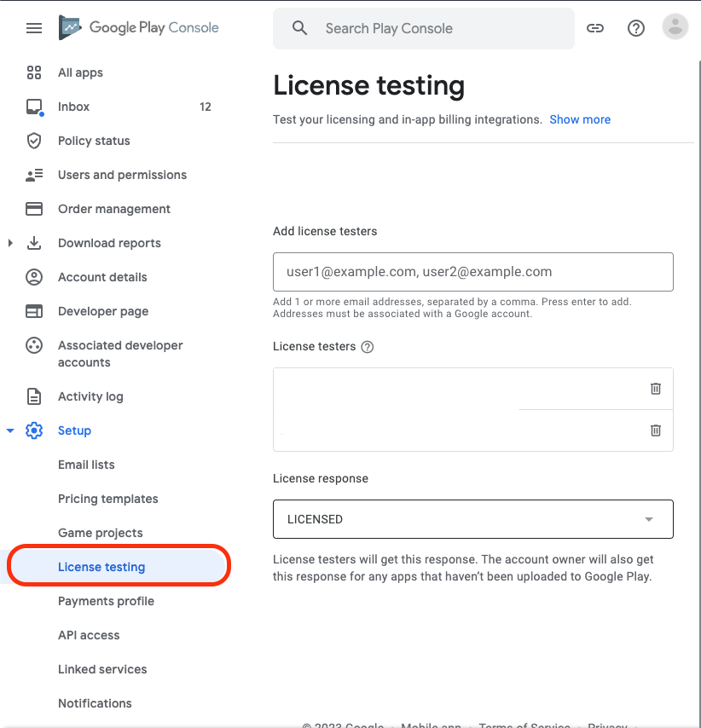This screenshot has width=701, height=728.
Task: Go to Policy status page
Action: [x=94, y=141]
